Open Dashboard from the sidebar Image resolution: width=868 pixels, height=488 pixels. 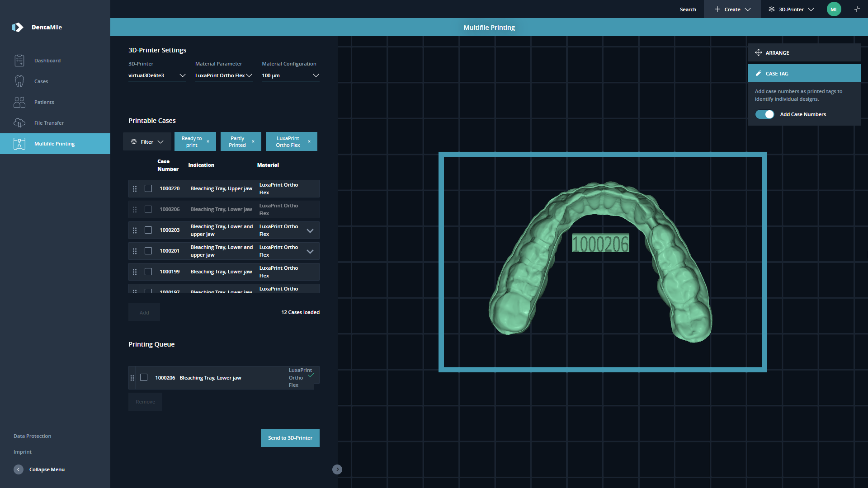click(47, 61)
